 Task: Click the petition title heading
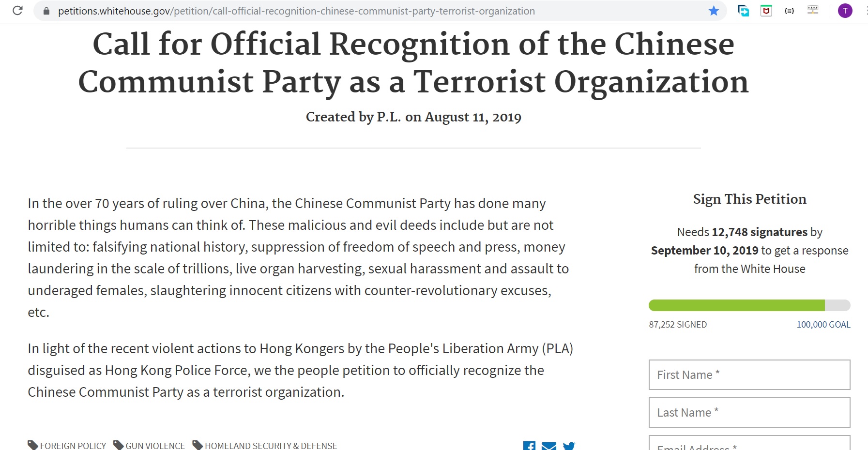coord(413,63)
